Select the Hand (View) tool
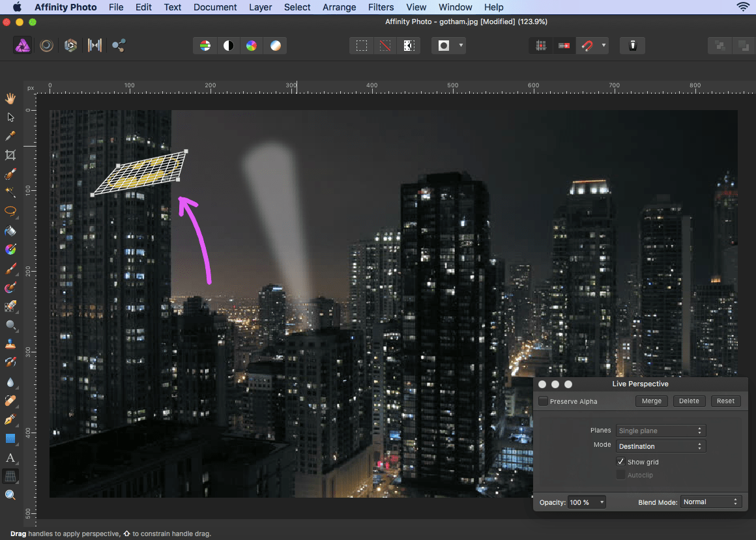This screenshot has width=756, height=540. click(10, 98)
